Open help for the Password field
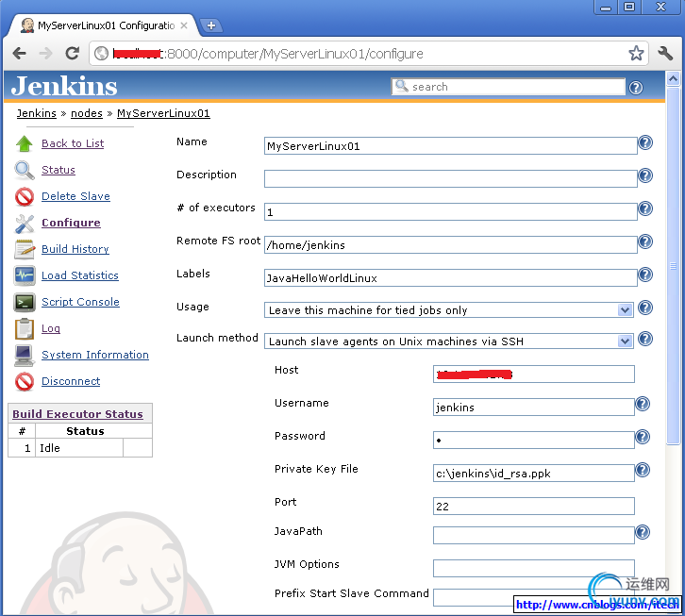 pos(643,437)
